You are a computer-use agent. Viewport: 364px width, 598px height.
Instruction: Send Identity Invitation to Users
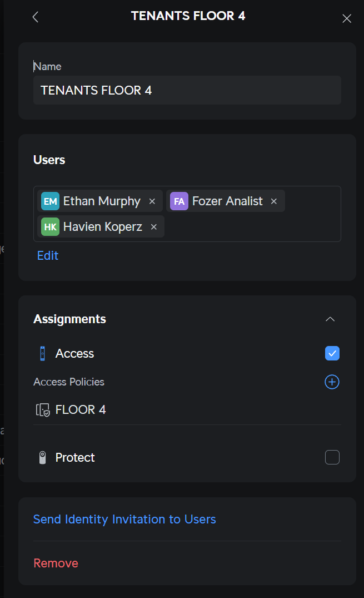click(x=124, y=520)
